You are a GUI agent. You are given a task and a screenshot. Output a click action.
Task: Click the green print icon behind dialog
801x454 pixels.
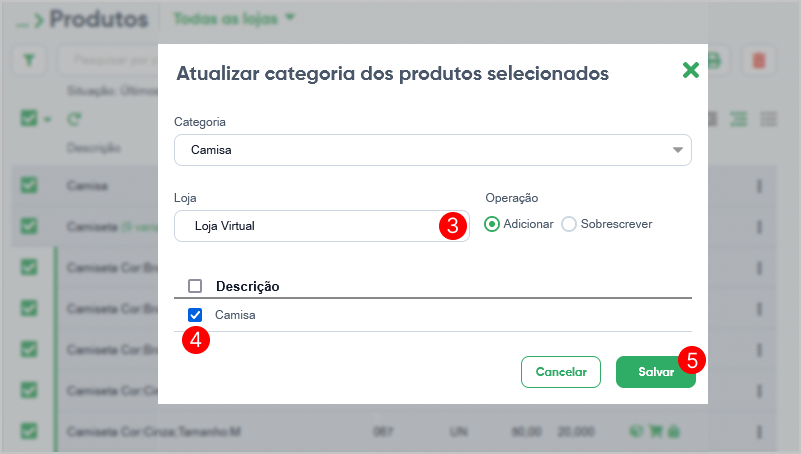click(x=715, y=60)
